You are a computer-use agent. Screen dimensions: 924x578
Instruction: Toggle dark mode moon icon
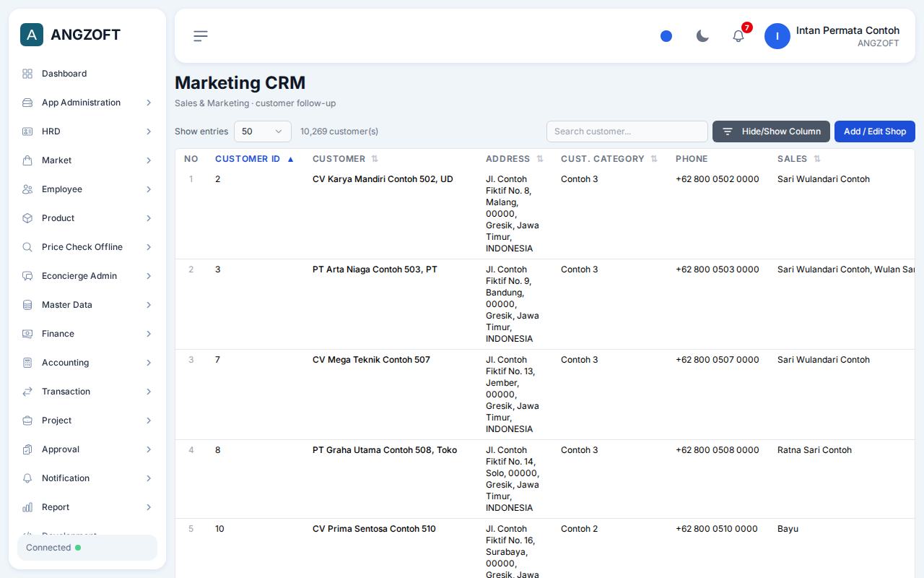[x=702, y=36]
